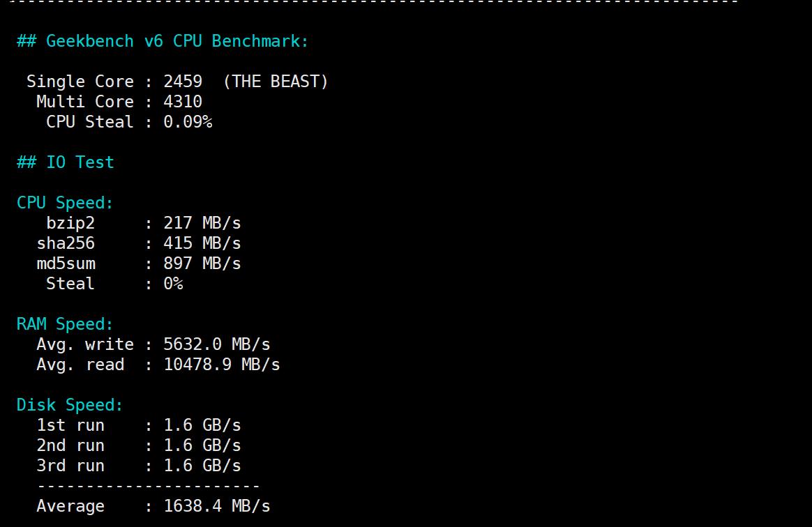The width and height of the screenshot is (812, 527).
Task: Click the Multi Core score 4310
Action: pyautogui.click(x=183, y=102)
